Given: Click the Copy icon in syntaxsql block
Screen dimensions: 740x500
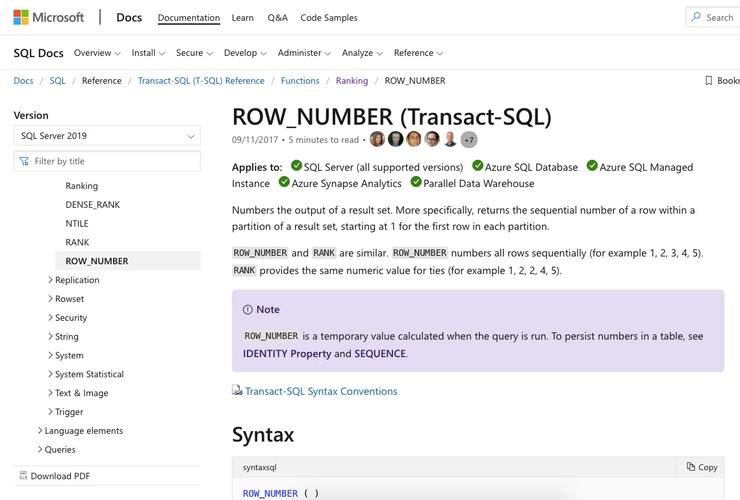Looking at the screenshot, I should (691, 466).
